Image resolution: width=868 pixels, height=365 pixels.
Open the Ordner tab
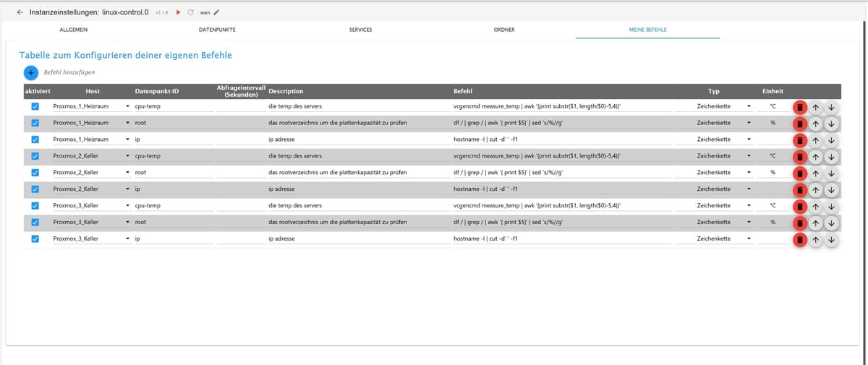504,30
